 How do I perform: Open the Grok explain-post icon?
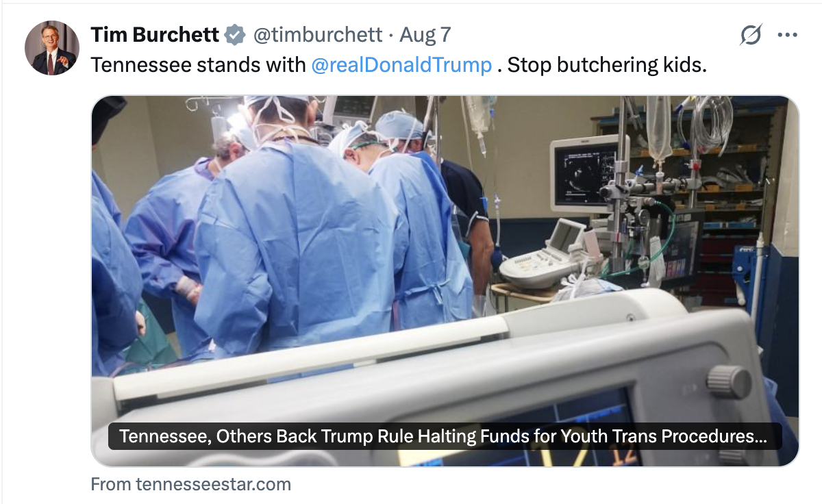click(751, 34)
